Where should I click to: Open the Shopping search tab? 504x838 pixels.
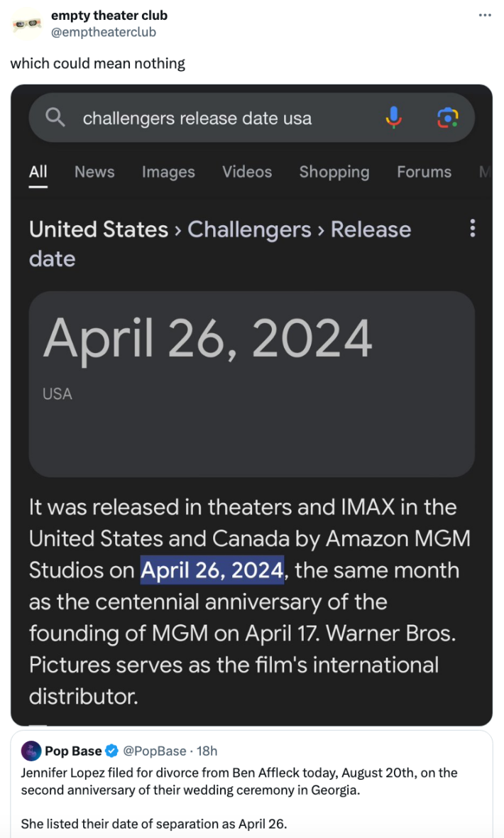tap(334, 172)
